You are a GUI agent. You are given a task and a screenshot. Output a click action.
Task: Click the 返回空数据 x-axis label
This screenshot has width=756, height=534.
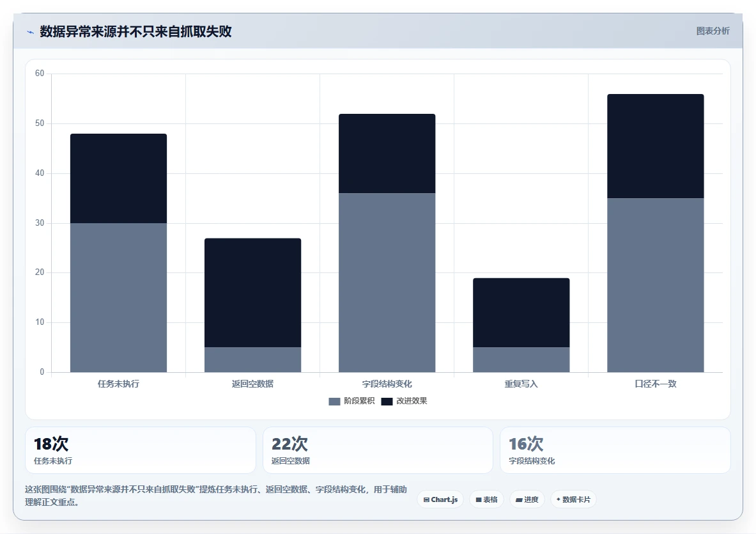tap(252, 384)
